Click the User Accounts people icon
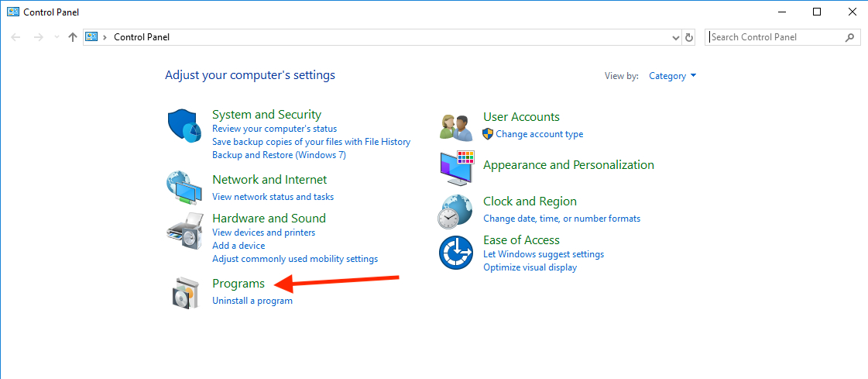The height and width of the screenshot is (379, 868). (x=456, y=126)
